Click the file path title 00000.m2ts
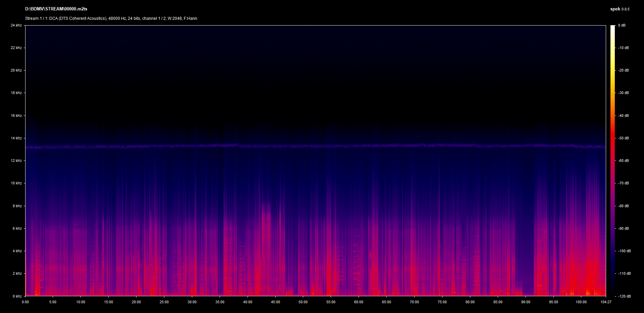Viewport: 644px width, 313px height. pos(56,9)
